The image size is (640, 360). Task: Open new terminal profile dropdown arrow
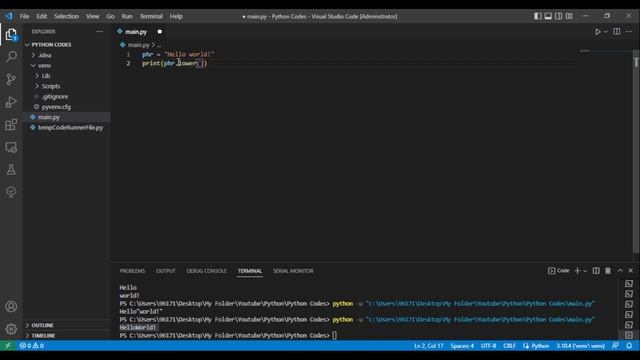point(585,271)
